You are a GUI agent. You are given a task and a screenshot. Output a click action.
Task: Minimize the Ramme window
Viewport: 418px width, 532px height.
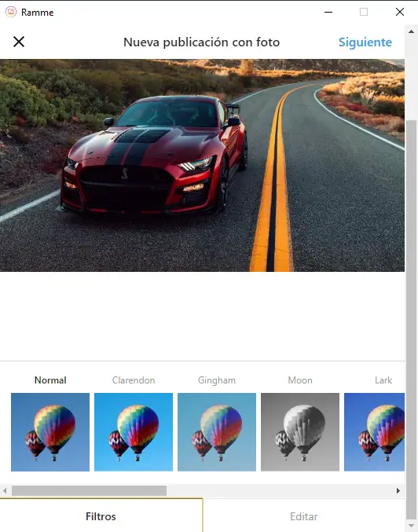coord(328,12)
